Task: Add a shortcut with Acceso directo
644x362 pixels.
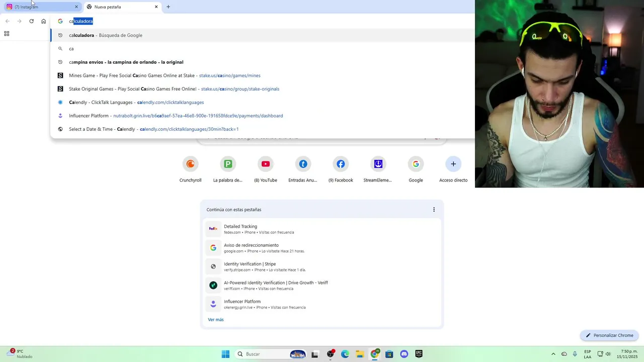Action: click(x=453, y=169)
